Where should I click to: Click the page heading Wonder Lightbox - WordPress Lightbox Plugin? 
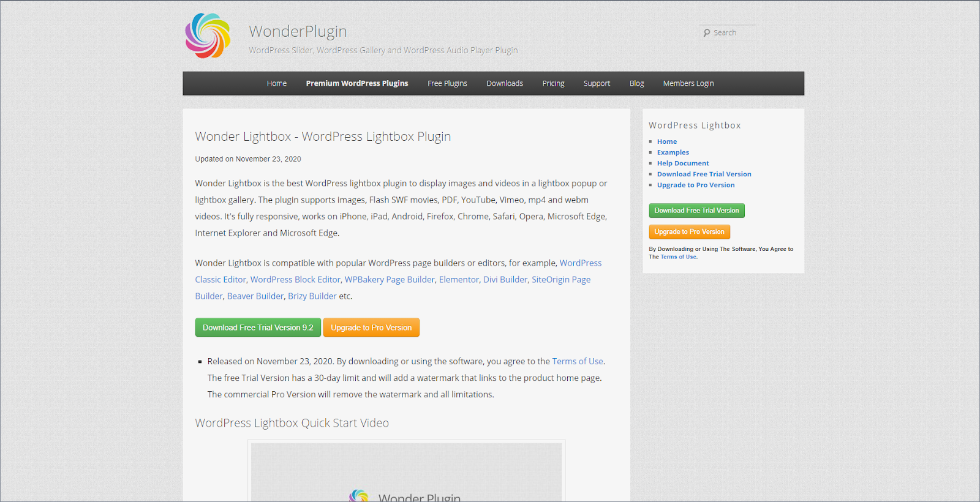323,137
